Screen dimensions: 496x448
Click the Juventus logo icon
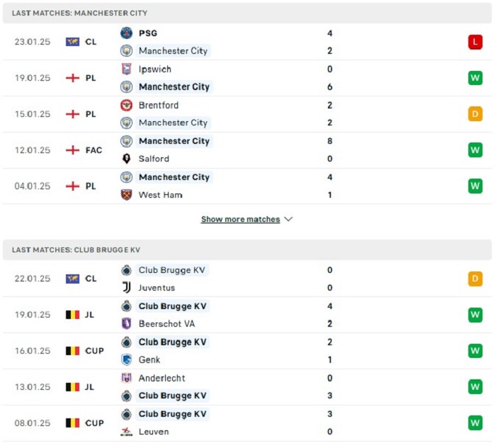pos(126,288)
